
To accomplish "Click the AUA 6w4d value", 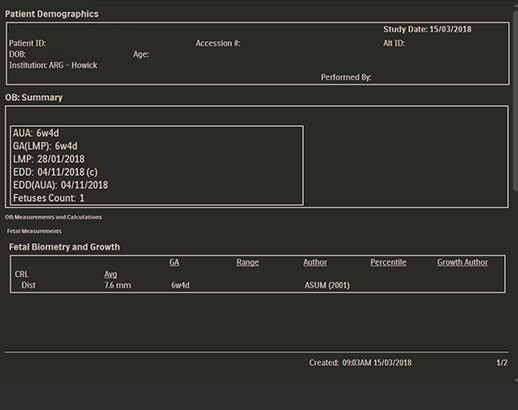I will tap(48, 133).
